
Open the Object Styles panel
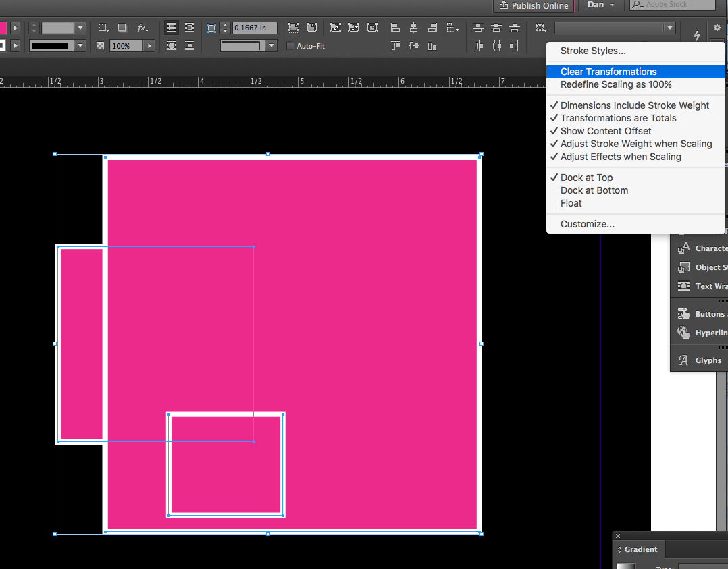click(704, 267)
